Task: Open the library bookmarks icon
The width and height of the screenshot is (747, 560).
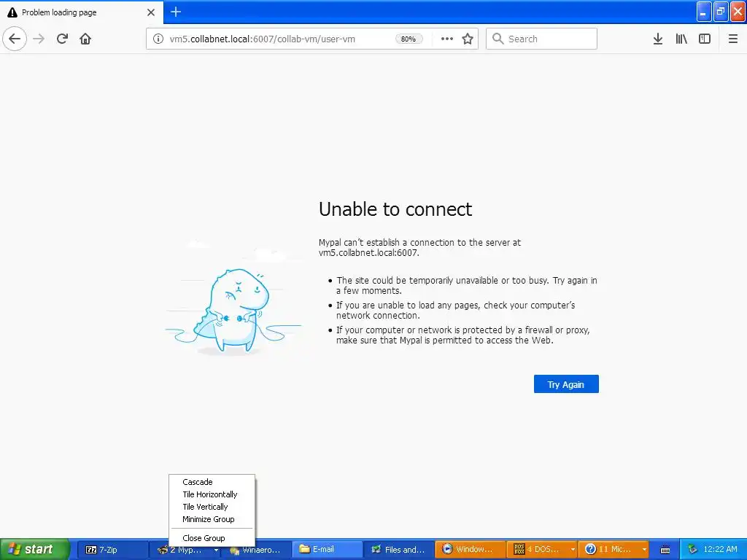Action: coord(681,39)
